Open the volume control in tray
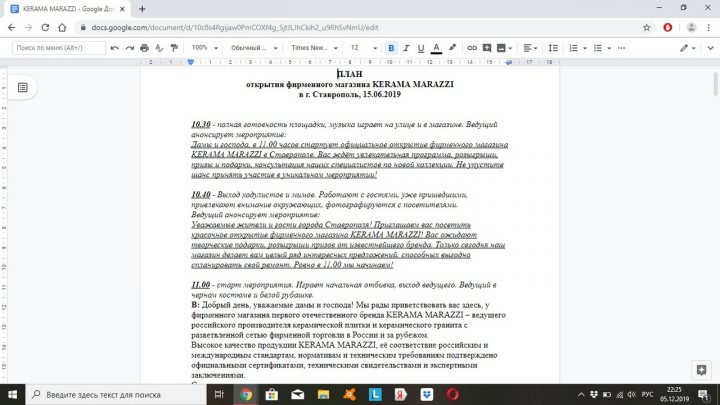Viewport: 720px width, 405px height. pos(631,394)
